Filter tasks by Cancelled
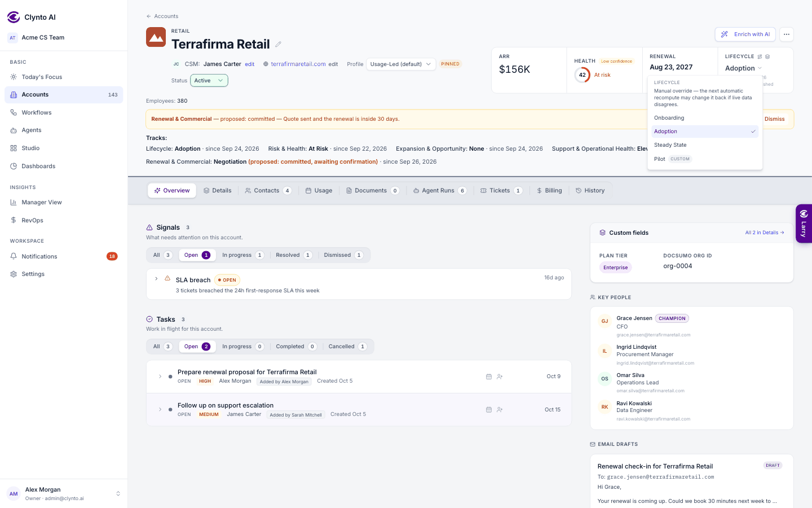The width and height of the screenshot is (812, 508). click(x=347, y=347)
